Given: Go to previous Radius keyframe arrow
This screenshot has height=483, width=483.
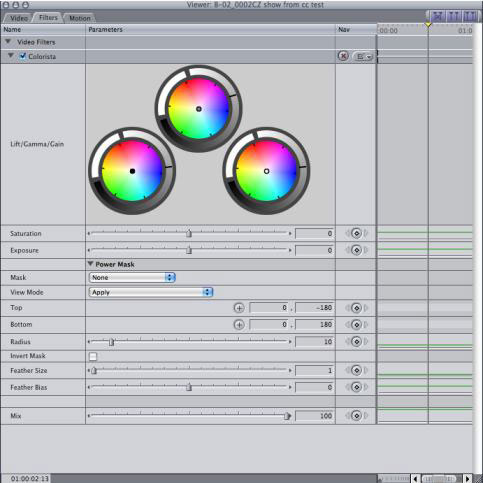Looking at the screenshot, I should click(x=348, y=342).
